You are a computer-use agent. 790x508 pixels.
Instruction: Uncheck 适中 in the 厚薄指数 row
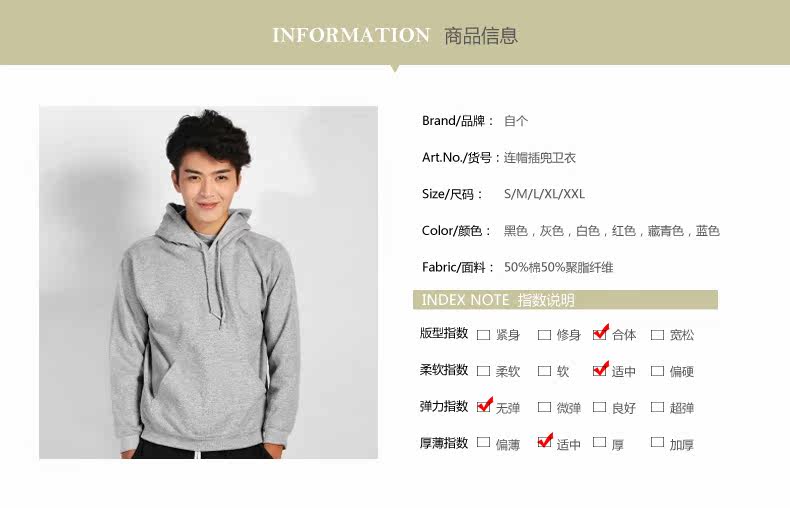click(x=545, y=441)
